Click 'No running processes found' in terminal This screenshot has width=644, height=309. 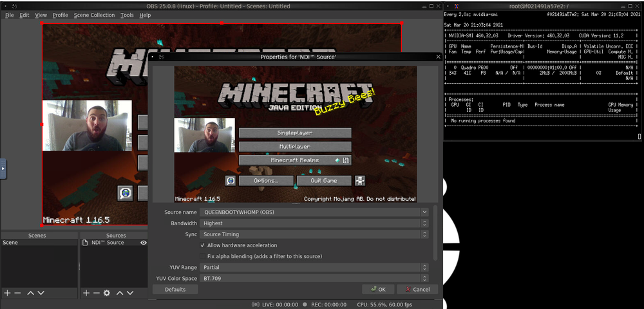483,120
